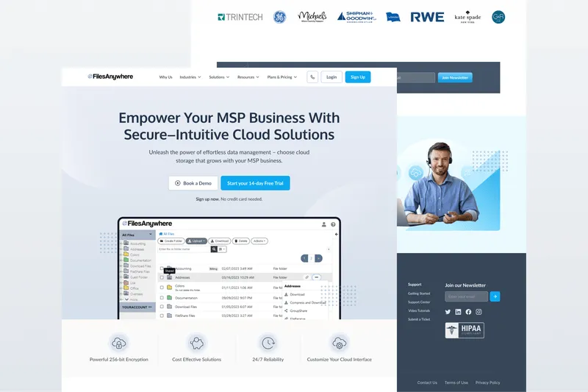
Task: Check the FileShare Files row checkbox
Action: tap(162, 316)
